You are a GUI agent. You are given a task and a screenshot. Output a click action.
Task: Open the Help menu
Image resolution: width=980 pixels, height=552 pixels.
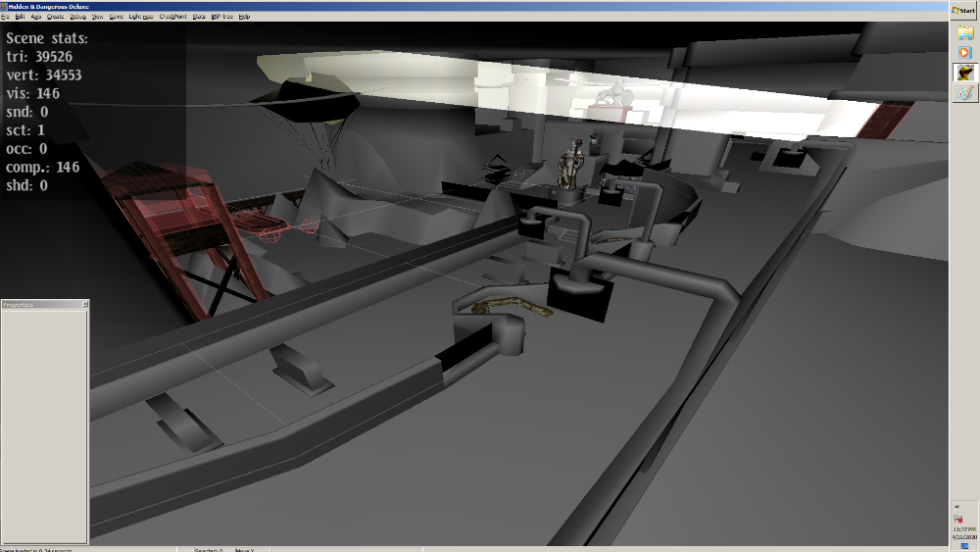[x=244, y=17]
